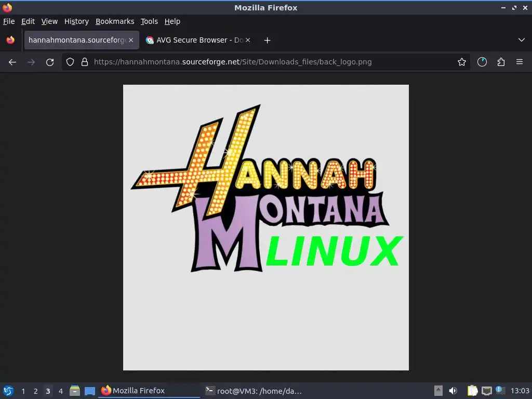Open the History menu
Image resolution: width=532 pixels, height=399 pixels.
(77, 21)
